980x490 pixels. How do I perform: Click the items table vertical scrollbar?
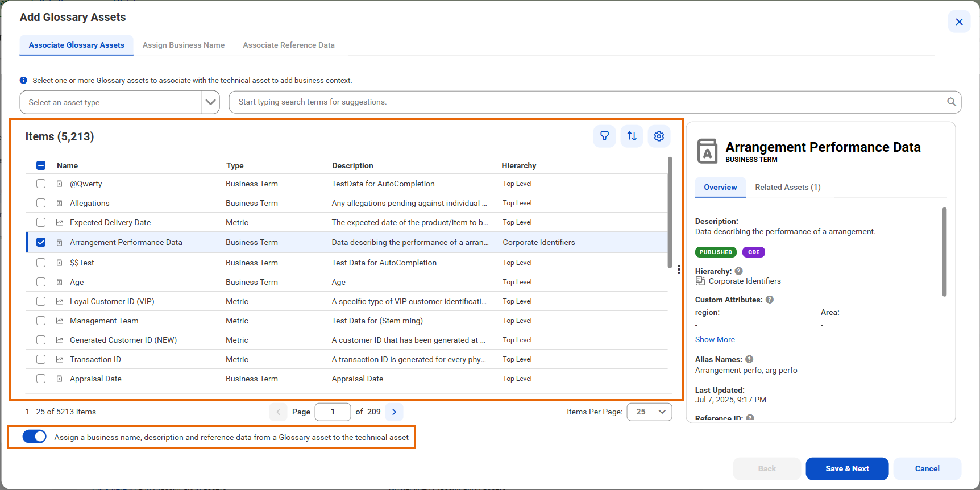670,213
